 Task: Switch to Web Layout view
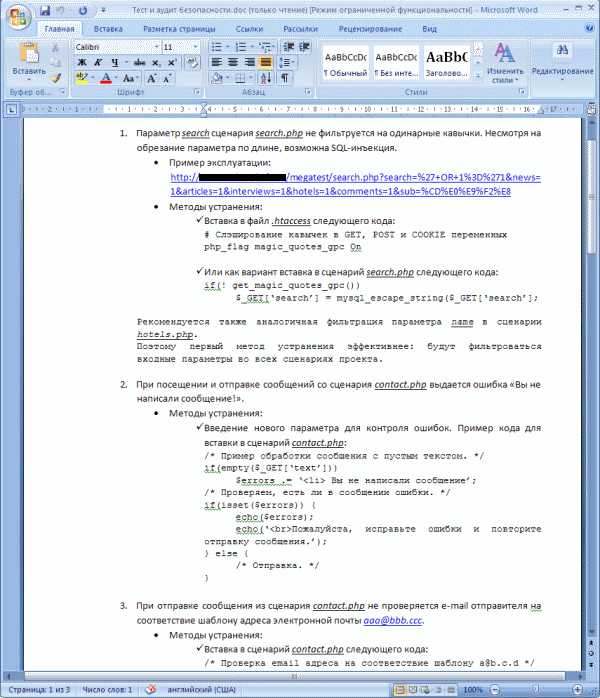point(425,690)
